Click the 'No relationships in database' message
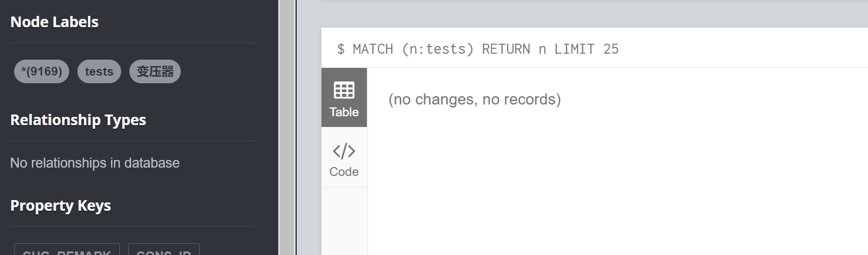 95,163
